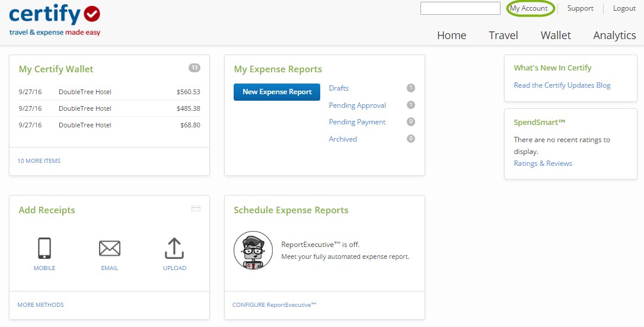644x327 pixels.
Task: Click the credit card icon in Add Receipts
Action: [x=196, y=209]
